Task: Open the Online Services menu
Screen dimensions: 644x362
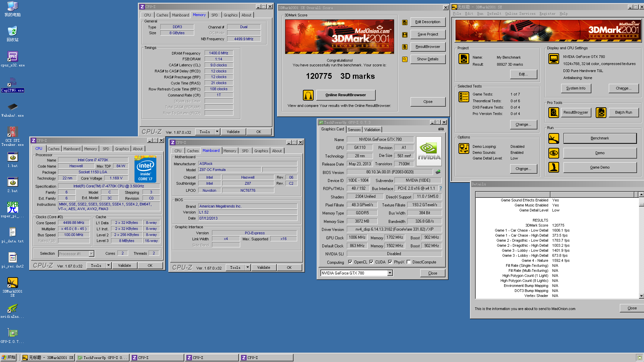Action: pos(520,14)
